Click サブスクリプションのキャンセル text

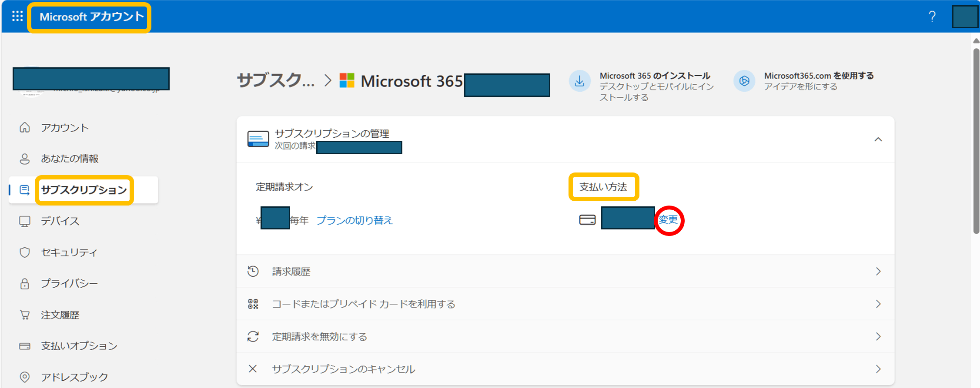click(x=344, y=369)
